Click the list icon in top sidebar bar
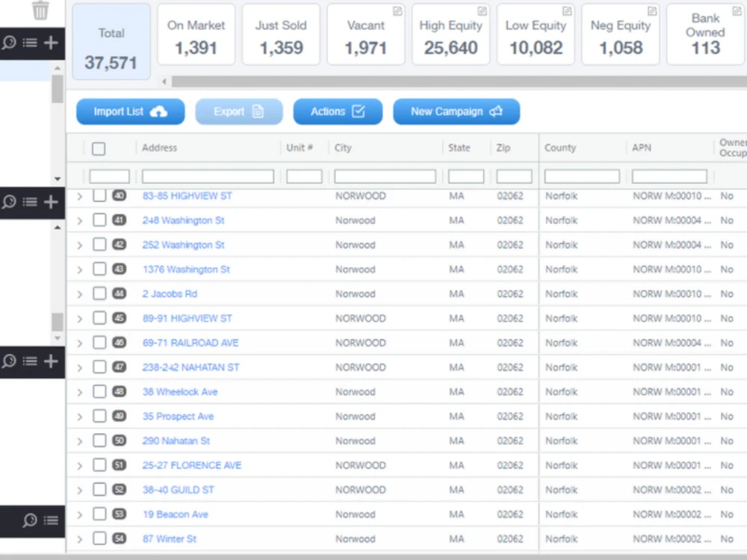 (30, 43)
